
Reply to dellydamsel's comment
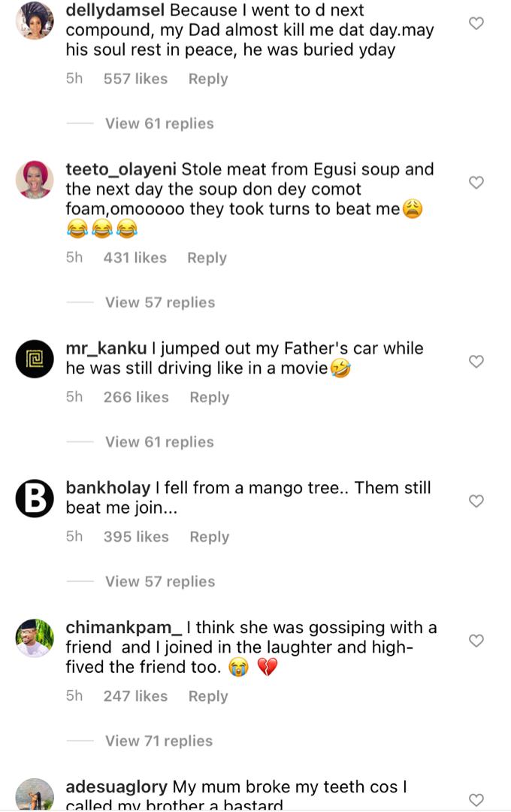(x=208, y=79)
